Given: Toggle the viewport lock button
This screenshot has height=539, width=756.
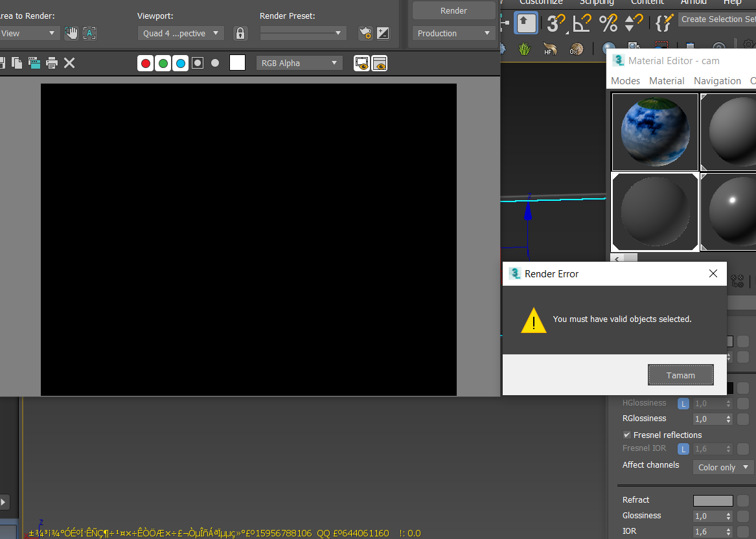Looking at the screenshot, I should 240,33.
